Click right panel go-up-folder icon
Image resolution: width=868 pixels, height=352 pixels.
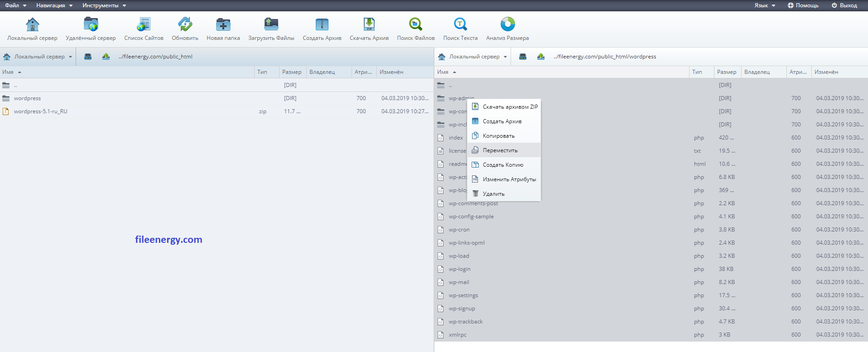(x=541, y=57)
